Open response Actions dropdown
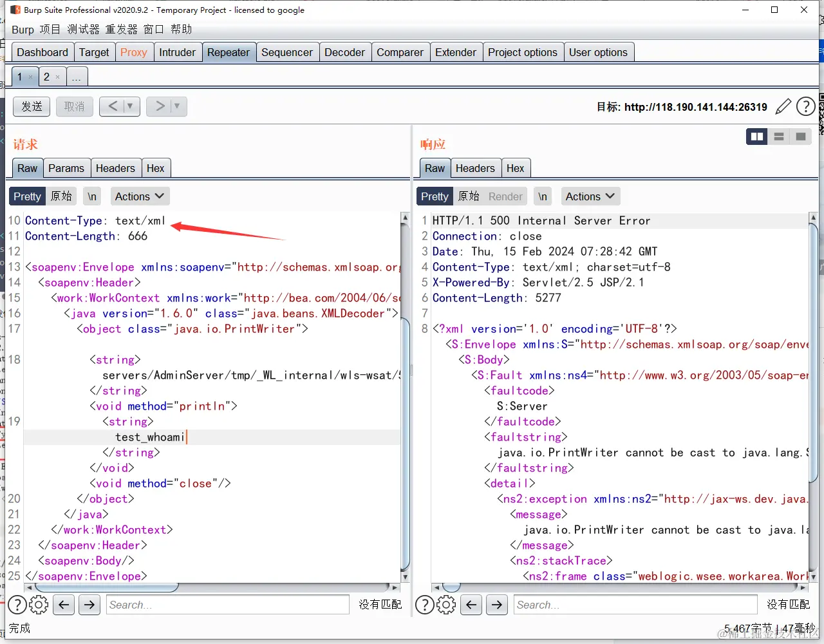824x644 pixels. pos(590,196)
